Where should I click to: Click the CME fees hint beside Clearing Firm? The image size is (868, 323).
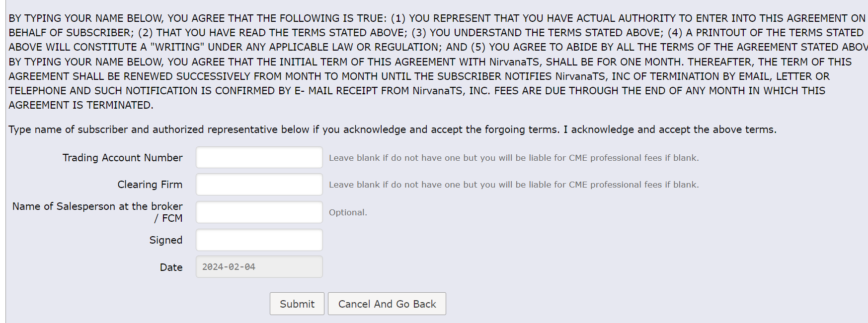click(513, 185)
